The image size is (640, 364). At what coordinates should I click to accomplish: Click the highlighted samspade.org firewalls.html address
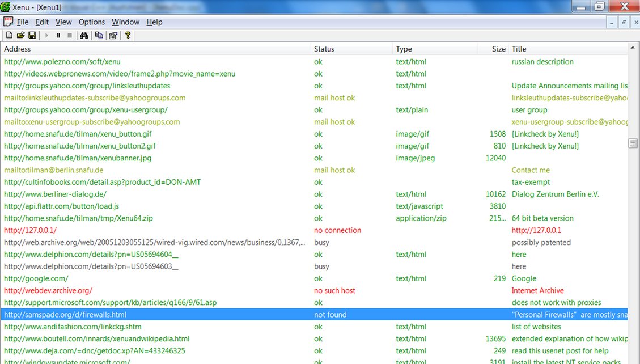click(x=65, y=315)
